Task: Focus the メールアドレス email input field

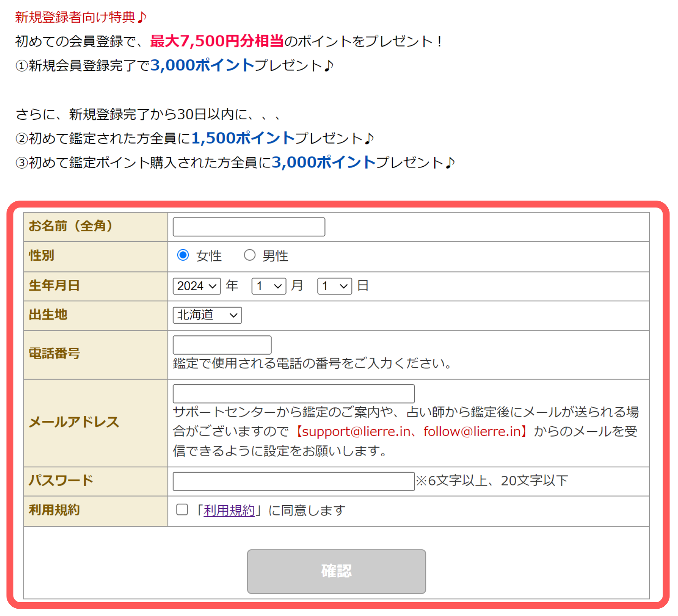Action: [294, 394]
